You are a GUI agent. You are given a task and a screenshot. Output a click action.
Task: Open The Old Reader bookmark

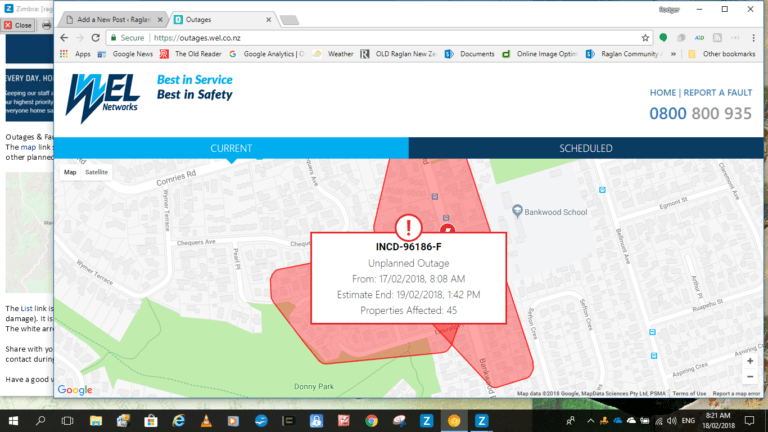pyautogui.click(x=191, y=54)
